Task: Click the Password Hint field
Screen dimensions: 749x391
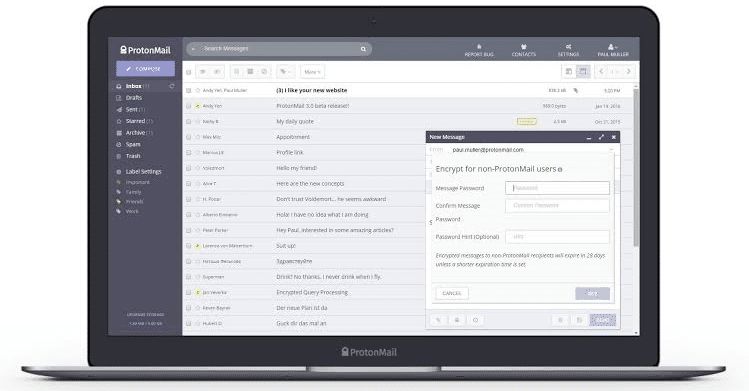Action: (x=557, y=237)
